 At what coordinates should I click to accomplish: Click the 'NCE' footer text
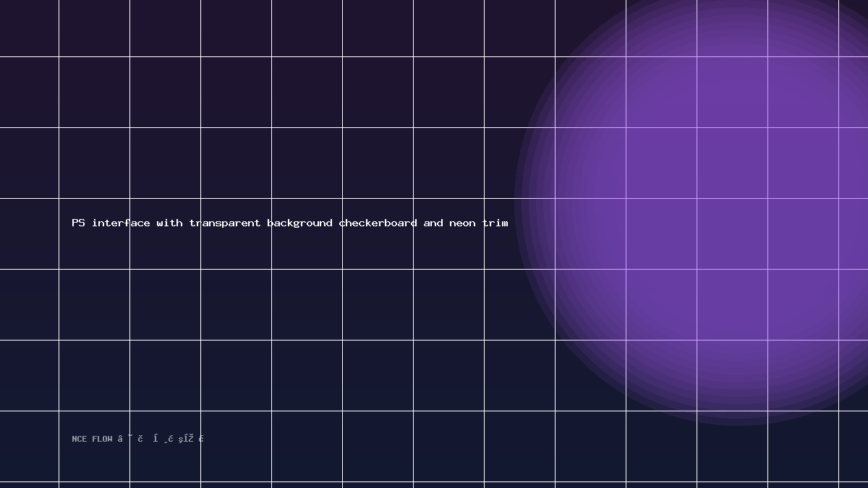pos(80,439)
